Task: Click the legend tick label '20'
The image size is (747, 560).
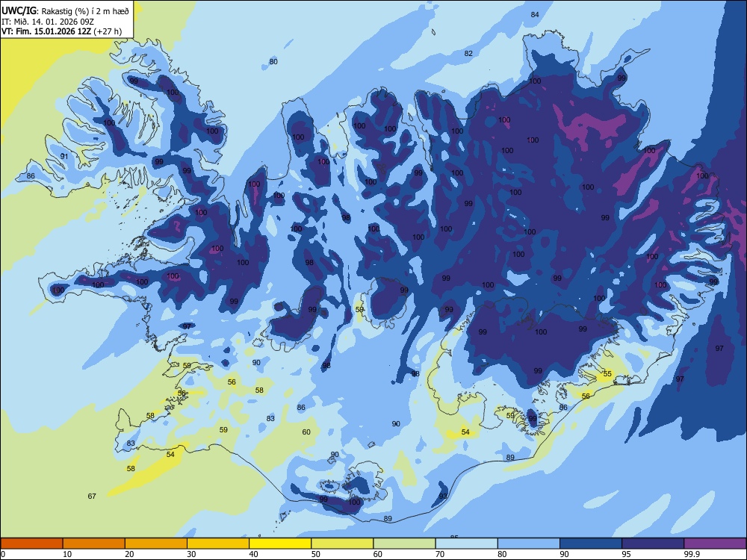Action: point(129,554)
